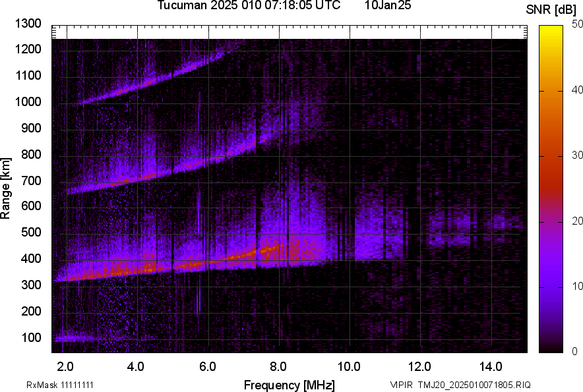Click the 'Tucuman 2025 010 07:18:05 UTC' title
583x392 pixels.
pyautogui.click(x=249, y=6)
